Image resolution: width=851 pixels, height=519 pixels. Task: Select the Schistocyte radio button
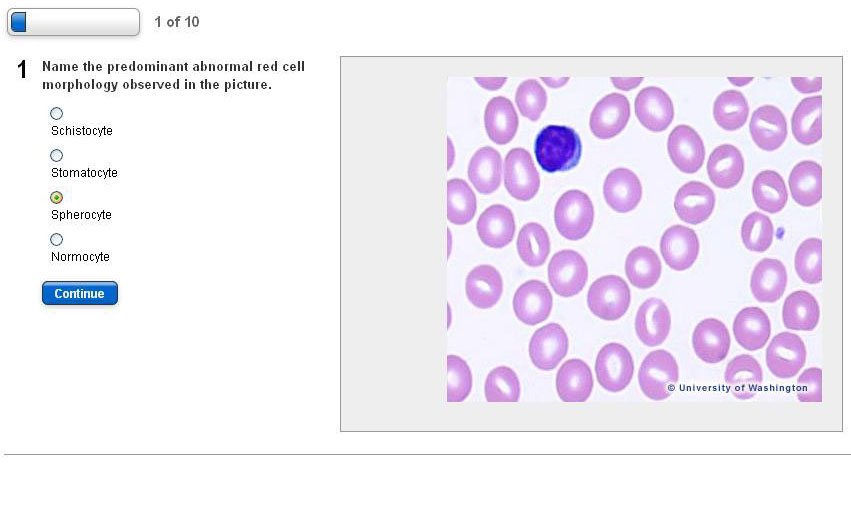click(56, 114)
